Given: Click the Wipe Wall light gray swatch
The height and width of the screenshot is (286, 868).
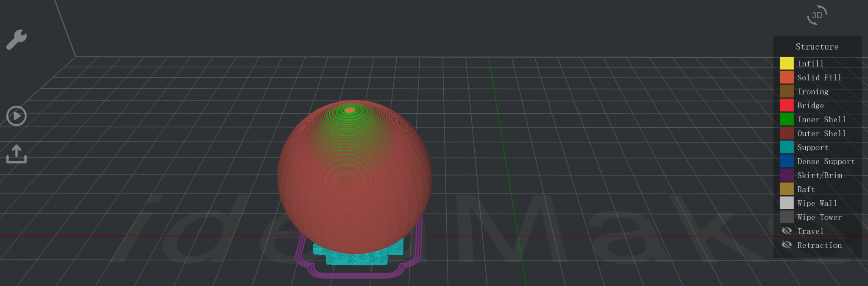Looking at the screenshot, I should click(787, 203).
